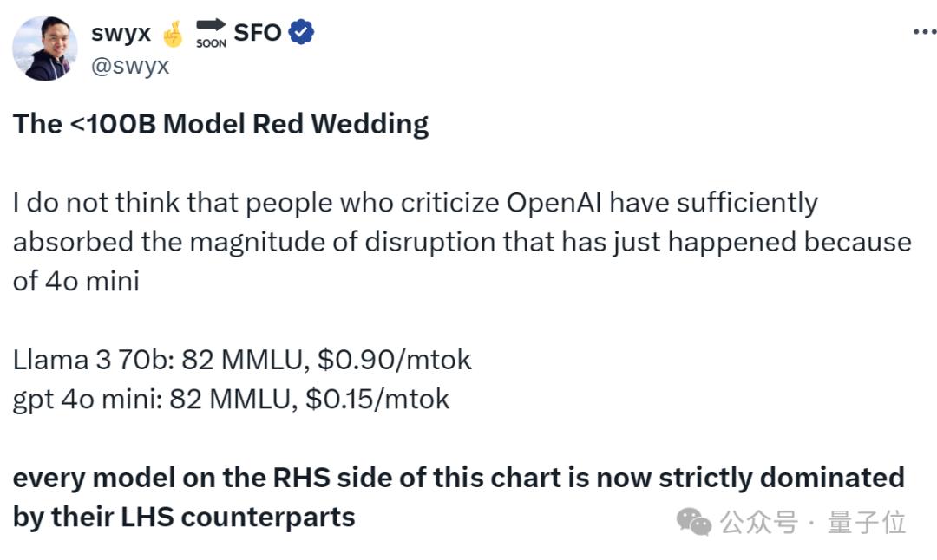The height and width of the screenshot is (560, 937).
Task: Click the blue verified badge
Action: click(301, 33)
